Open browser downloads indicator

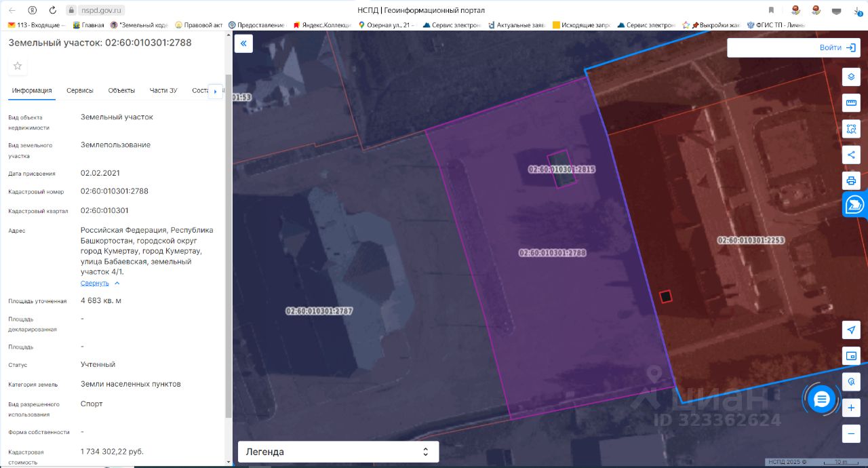(858, 10)
